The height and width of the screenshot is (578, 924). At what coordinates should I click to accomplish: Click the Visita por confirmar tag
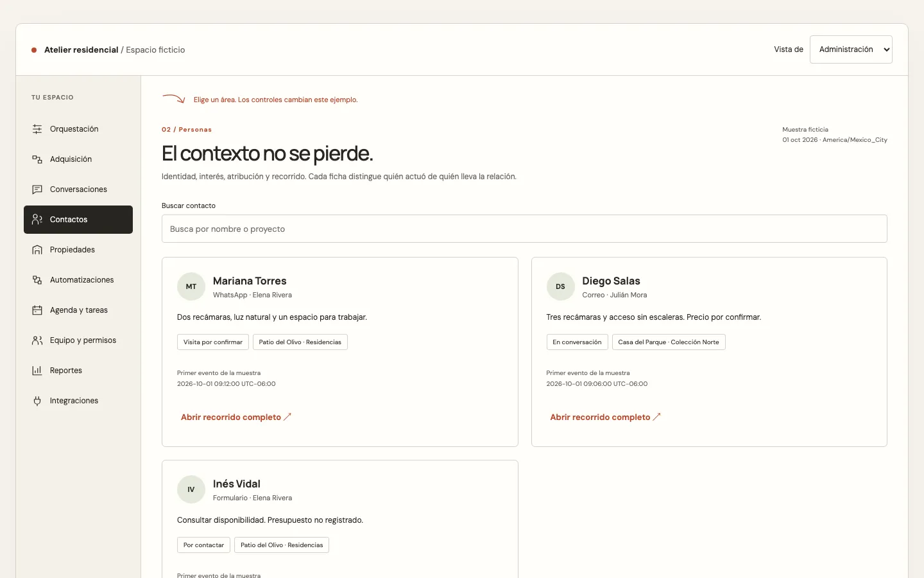213,342
